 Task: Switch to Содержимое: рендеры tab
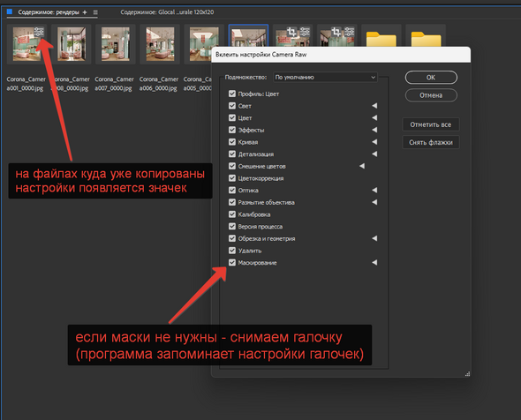[49, 12]
